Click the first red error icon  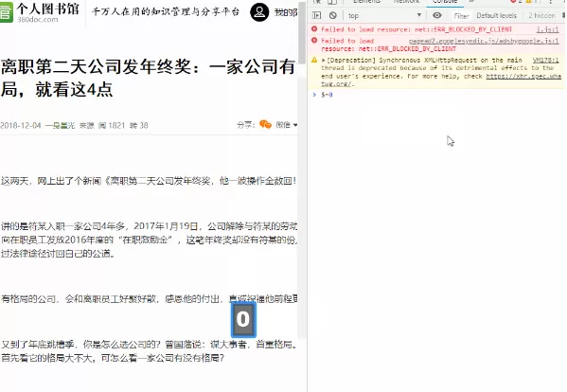[x=314, y=29]
